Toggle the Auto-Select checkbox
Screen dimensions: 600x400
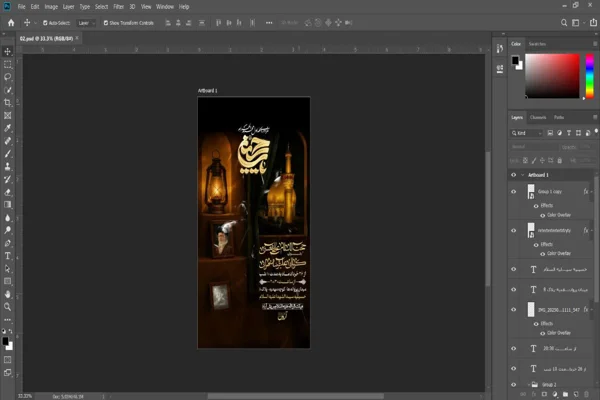pyautogui.click(x=45, y=23)
